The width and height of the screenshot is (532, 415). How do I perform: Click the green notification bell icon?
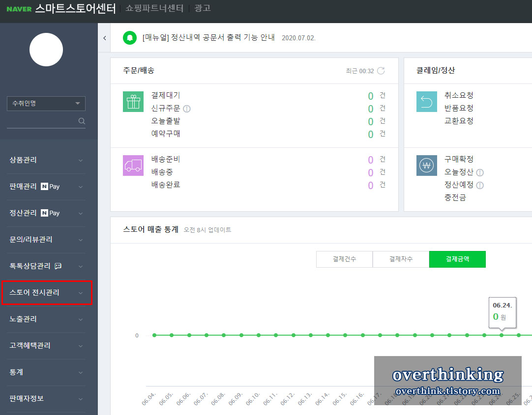pyautogui.click(x=130, y=38)
